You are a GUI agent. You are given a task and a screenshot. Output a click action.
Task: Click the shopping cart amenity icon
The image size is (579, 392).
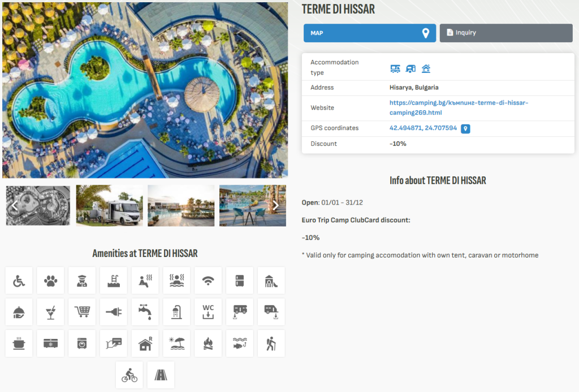[x=82, y=312]
